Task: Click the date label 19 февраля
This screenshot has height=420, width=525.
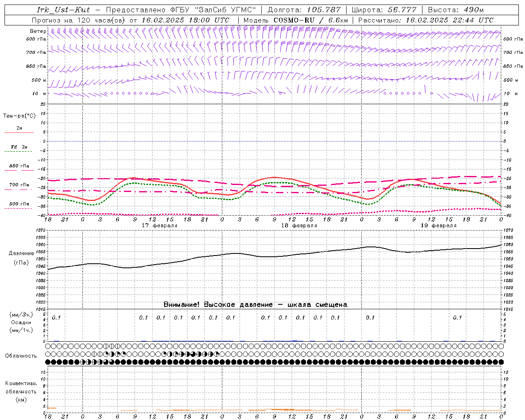Action: tap(438, 226)
